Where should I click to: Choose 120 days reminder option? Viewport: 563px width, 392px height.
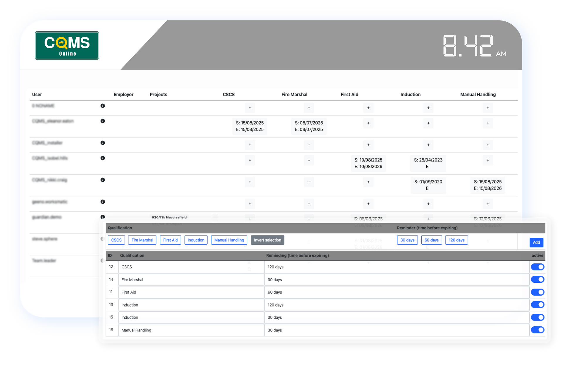(456, 240)
